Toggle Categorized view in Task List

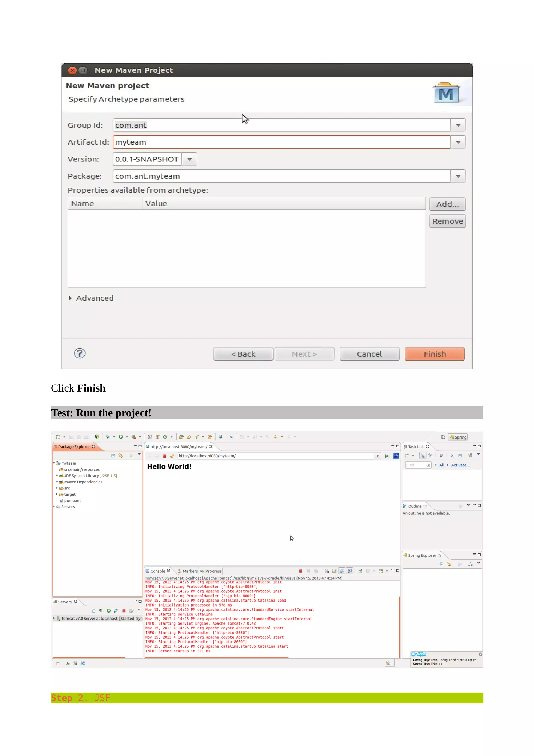coord(423,456)
